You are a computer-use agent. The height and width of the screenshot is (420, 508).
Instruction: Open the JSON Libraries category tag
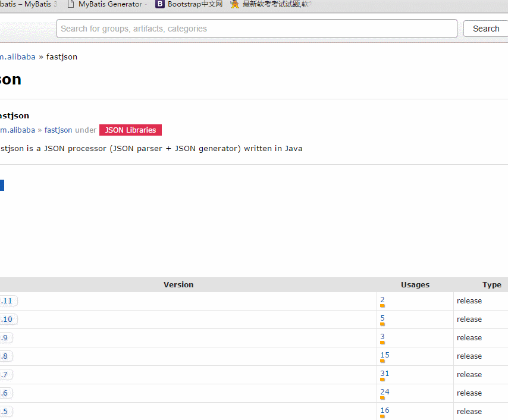pos(130,130)
